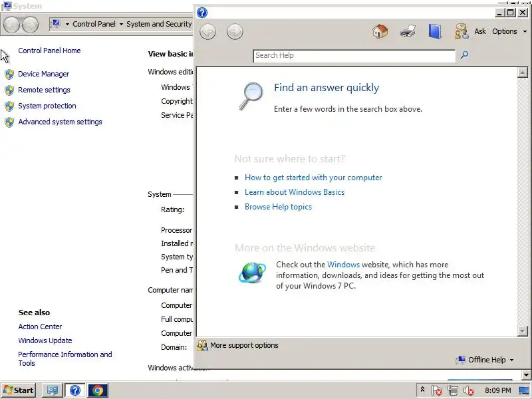Click the Help window title bar icon

click(x=202, y=13)
